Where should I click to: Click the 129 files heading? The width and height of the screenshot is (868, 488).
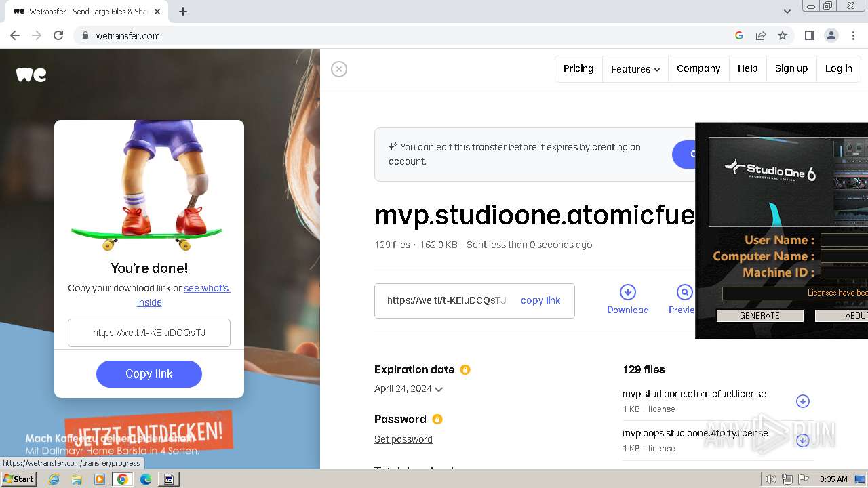[644, 369]
